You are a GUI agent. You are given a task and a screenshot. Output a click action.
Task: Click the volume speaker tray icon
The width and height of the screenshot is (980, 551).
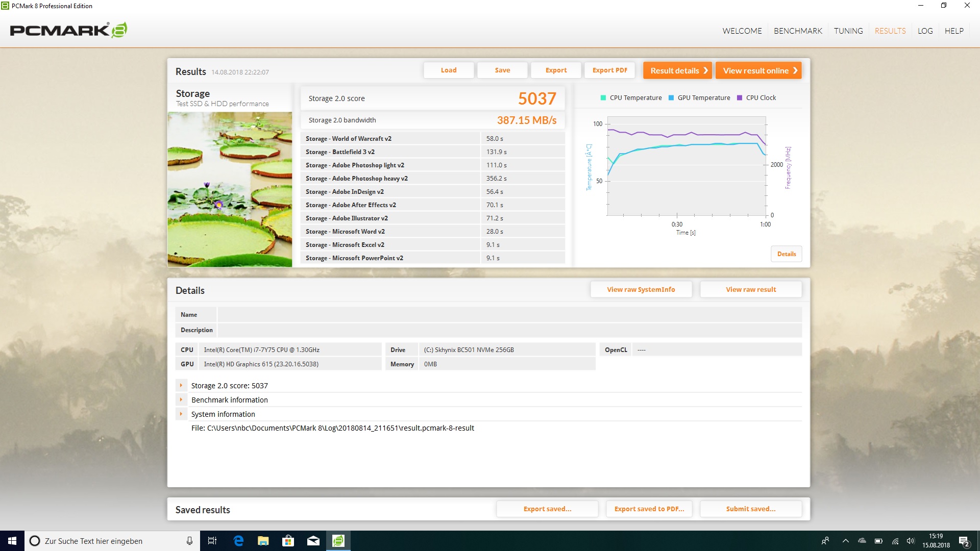[911, 541]
